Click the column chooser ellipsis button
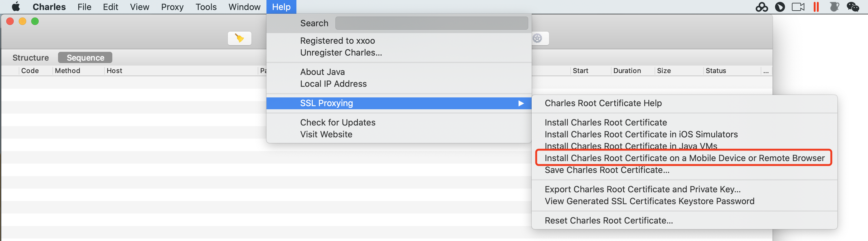 pyautogui.click(x=766, y=71)
